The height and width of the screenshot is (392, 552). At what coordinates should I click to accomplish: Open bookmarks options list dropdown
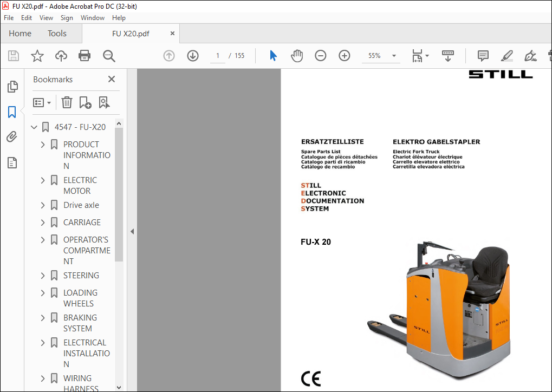tap(42, 103)
